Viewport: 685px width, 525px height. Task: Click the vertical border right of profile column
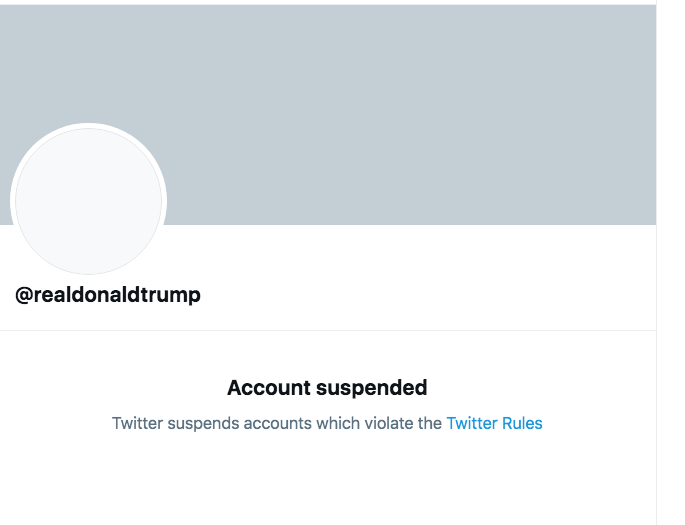656,400
